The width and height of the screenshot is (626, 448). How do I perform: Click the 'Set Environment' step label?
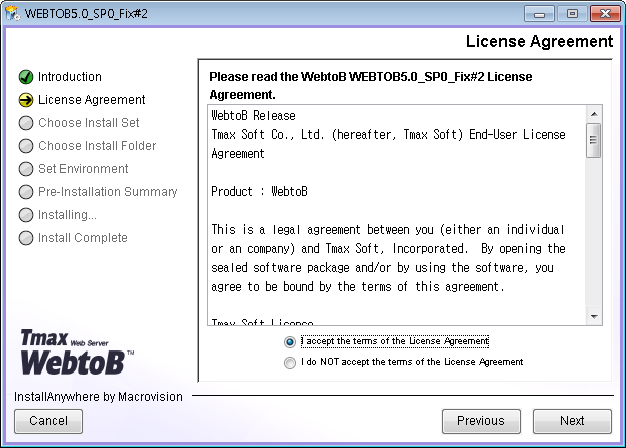(x=83, y=168)
